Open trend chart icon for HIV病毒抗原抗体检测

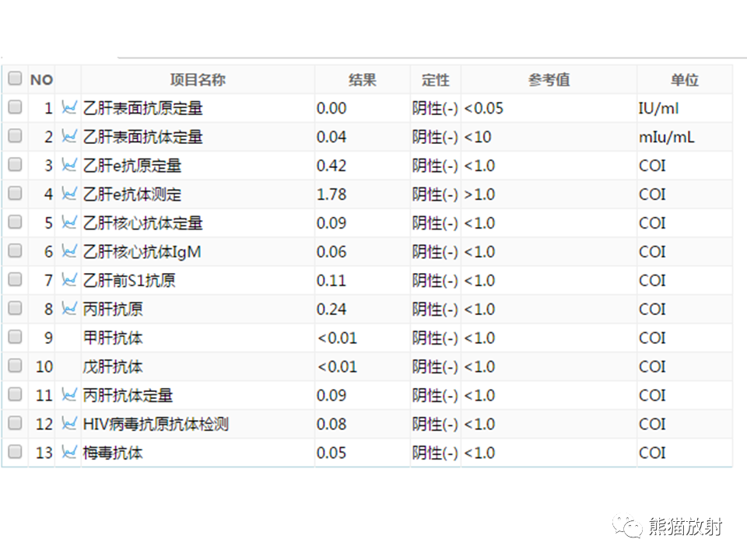coord(69,424)
